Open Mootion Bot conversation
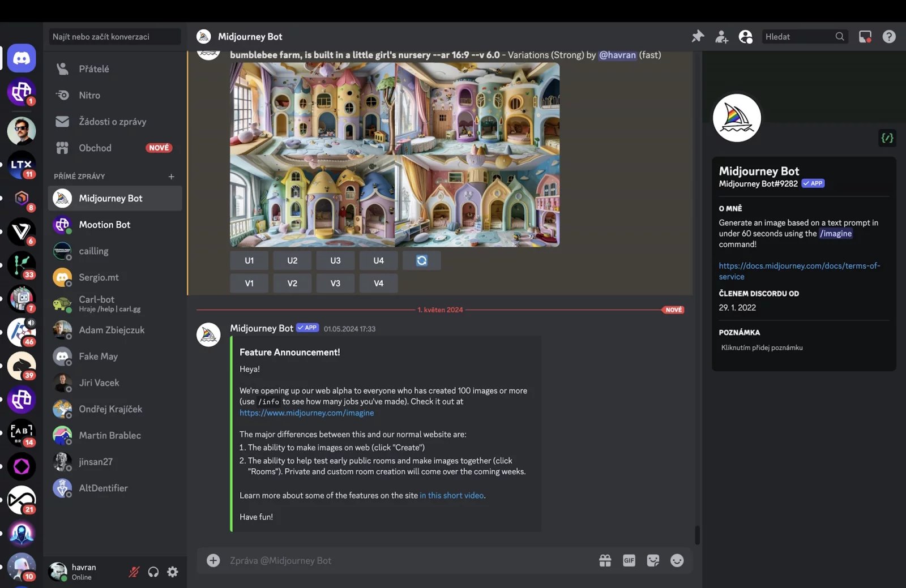906x588 pixels. 115,225
